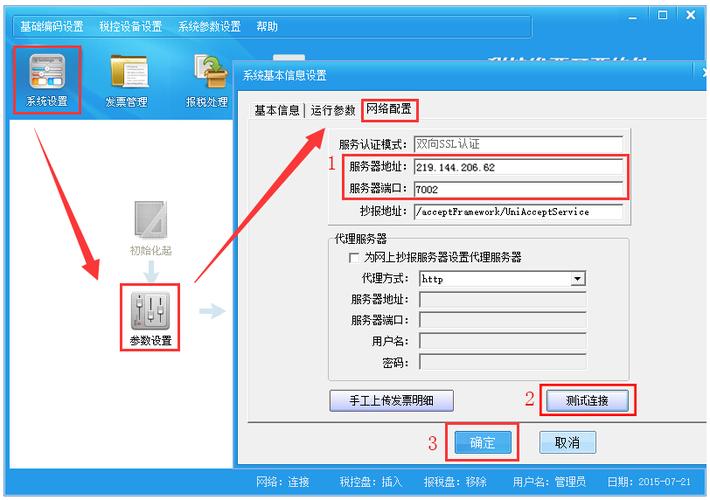The image size is (710, 500).
Task: Select the 参数设置 sliders icon
Action: (x=150, y=318)
